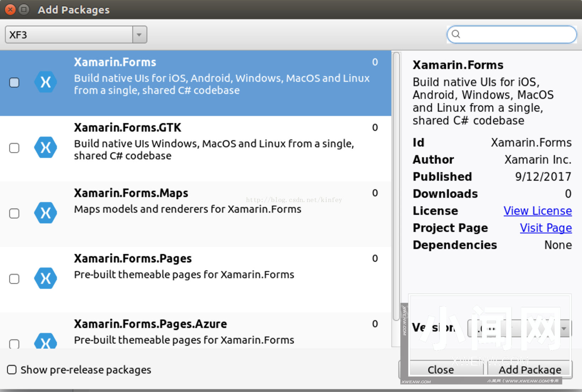Viewport: 582px width, 392px height.
Task: Click the Xamarin.Forms.GTK package icon
Action: click(46, 147)
